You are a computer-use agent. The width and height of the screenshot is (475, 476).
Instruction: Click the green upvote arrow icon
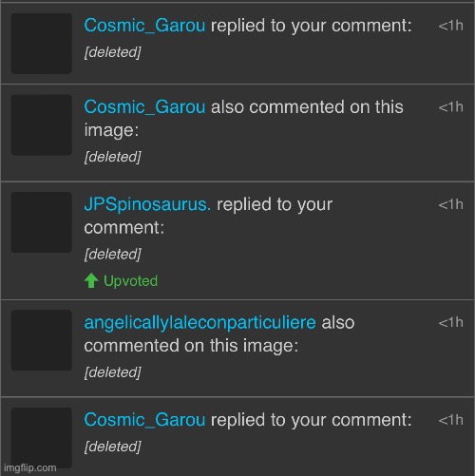tap(91, 280)
